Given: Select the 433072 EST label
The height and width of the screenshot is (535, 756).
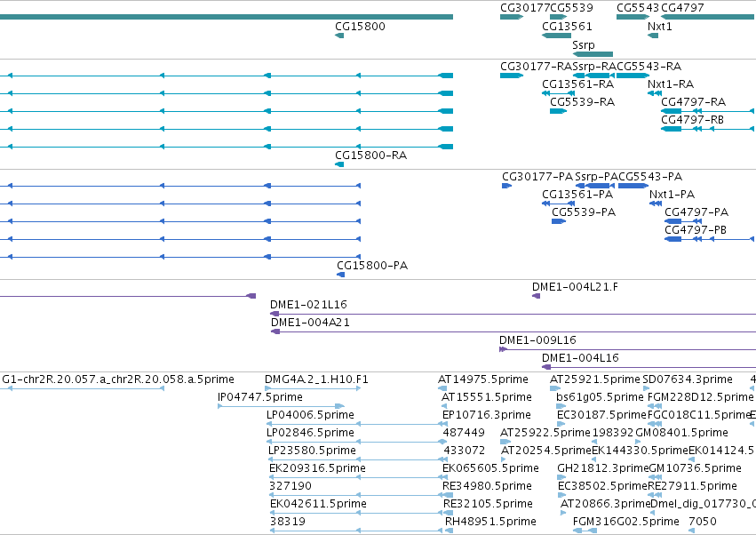Looking at the screenshot, I should click(x=465, y=451).
